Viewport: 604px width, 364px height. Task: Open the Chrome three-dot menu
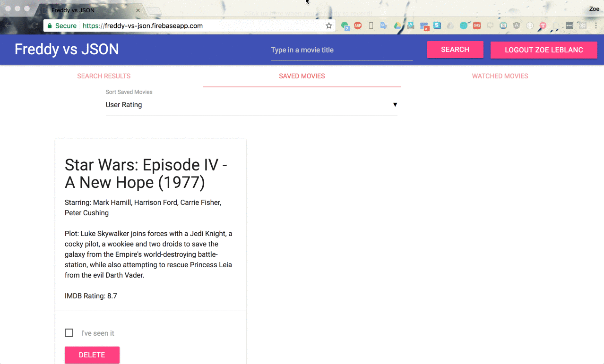tap(595, 26)
